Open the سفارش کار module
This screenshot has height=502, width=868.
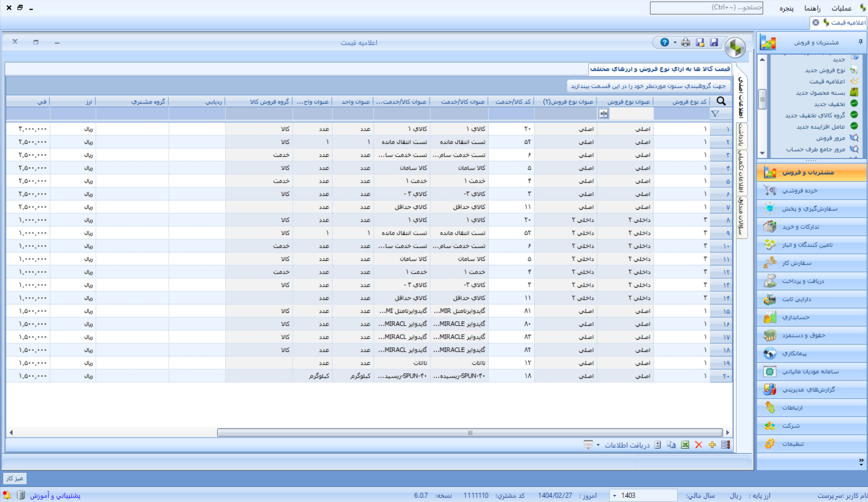coord(812,263)
